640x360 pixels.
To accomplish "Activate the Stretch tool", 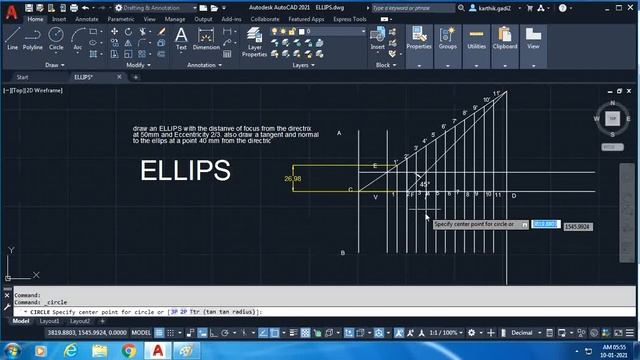I will point(114,54).
